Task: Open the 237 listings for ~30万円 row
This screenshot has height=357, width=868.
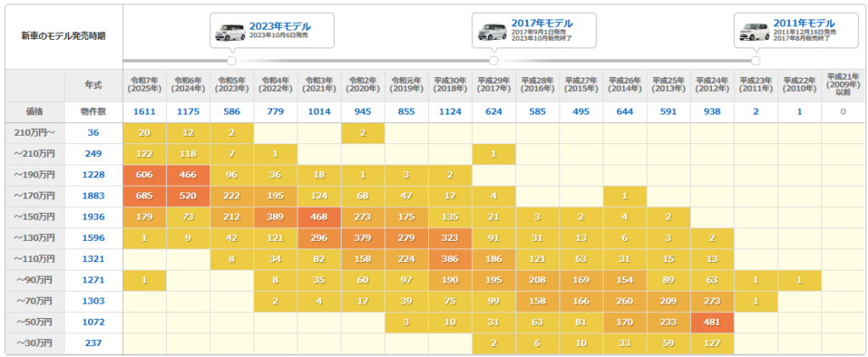Action: [93, 343]
